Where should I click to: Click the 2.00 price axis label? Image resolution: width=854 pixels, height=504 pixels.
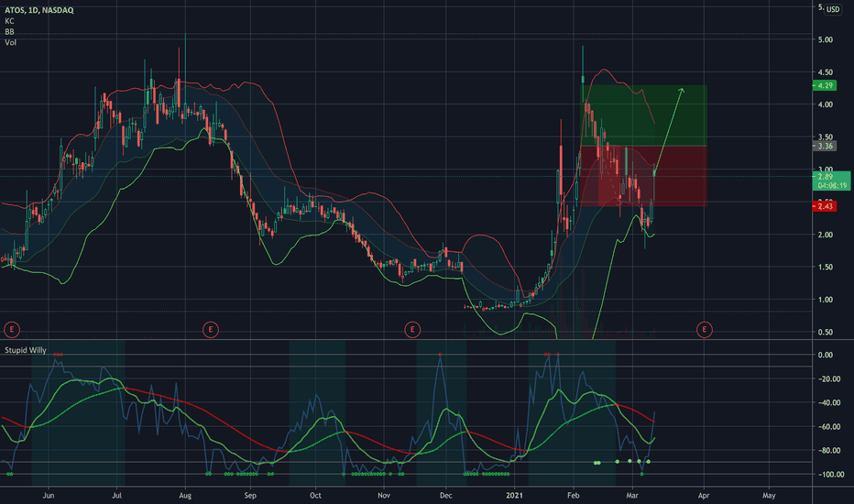pos(825,235)
